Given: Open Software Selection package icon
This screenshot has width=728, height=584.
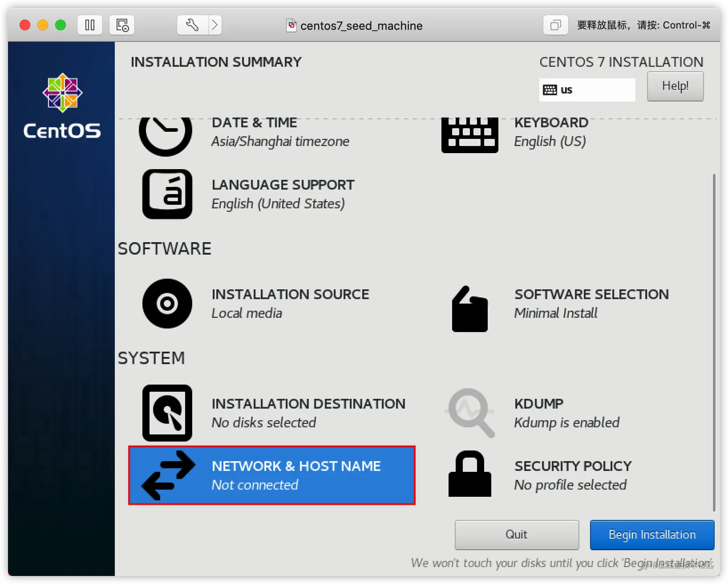Looking at the screenshot, I should (470, 309).
